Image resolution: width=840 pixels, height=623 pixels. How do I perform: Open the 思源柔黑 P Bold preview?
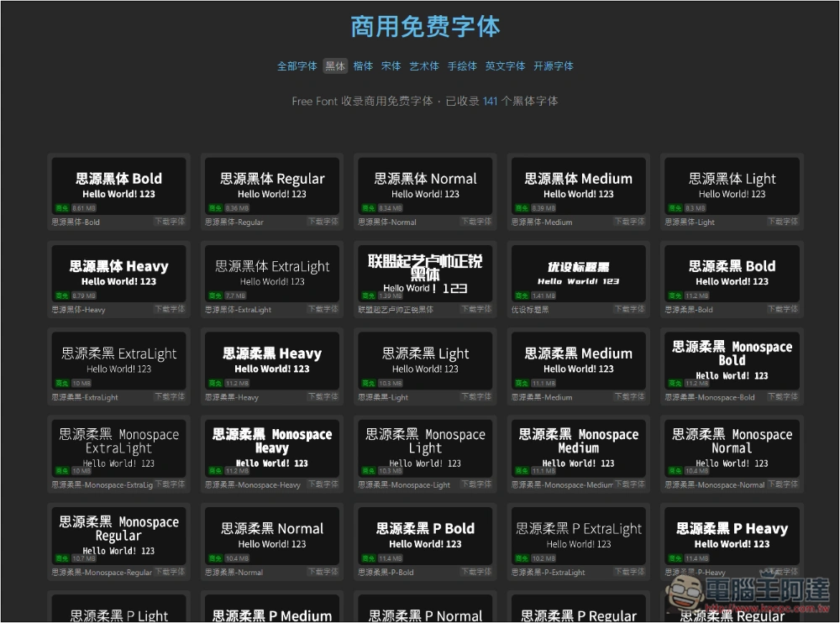(425, 536)
